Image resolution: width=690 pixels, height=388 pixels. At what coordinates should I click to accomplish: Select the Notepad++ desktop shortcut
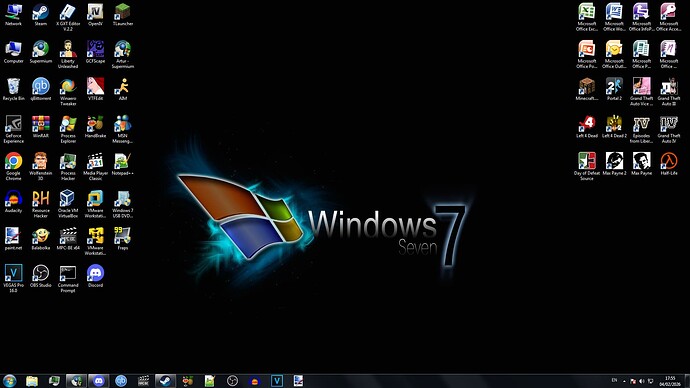[122, 164]
